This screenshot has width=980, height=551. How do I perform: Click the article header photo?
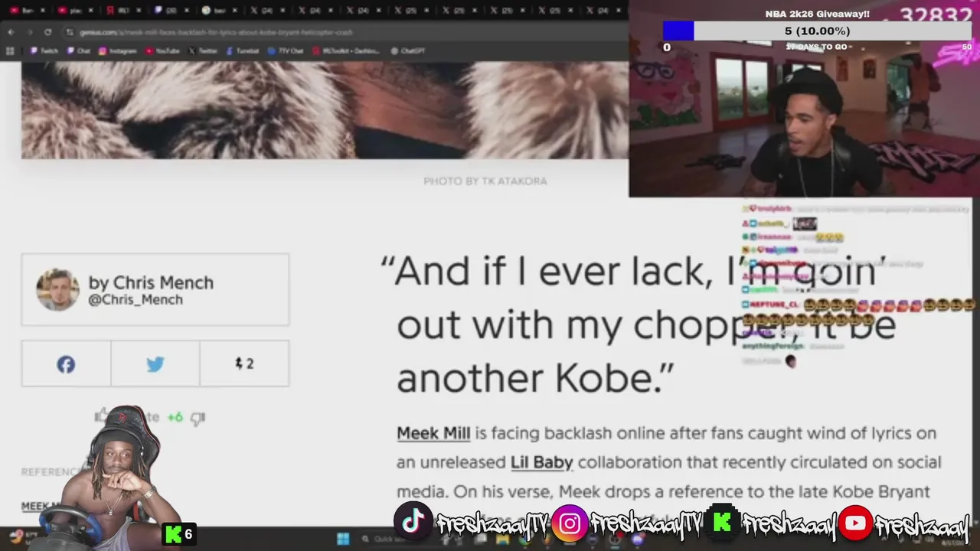(325, 110)
